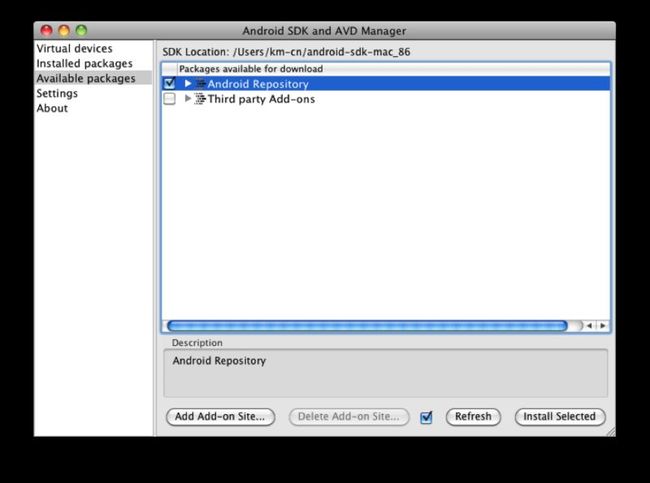The image size is (650, 483).
Task: Select the Third party Add-ons row text
Action: coord(261,99)
